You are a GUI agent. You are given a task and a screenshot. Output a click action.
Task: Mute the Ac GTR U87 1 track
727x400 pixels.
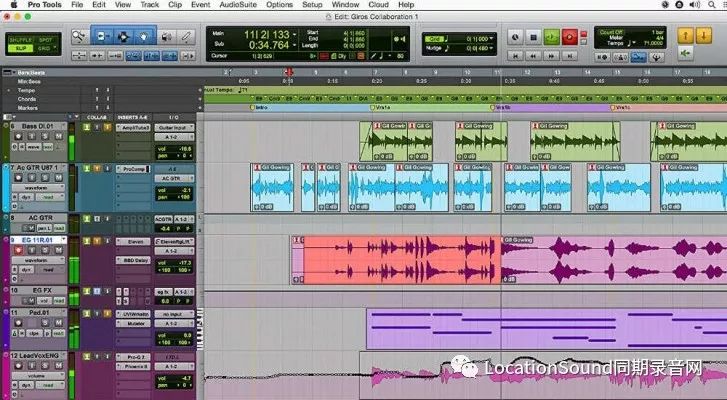tap(58, 178)
